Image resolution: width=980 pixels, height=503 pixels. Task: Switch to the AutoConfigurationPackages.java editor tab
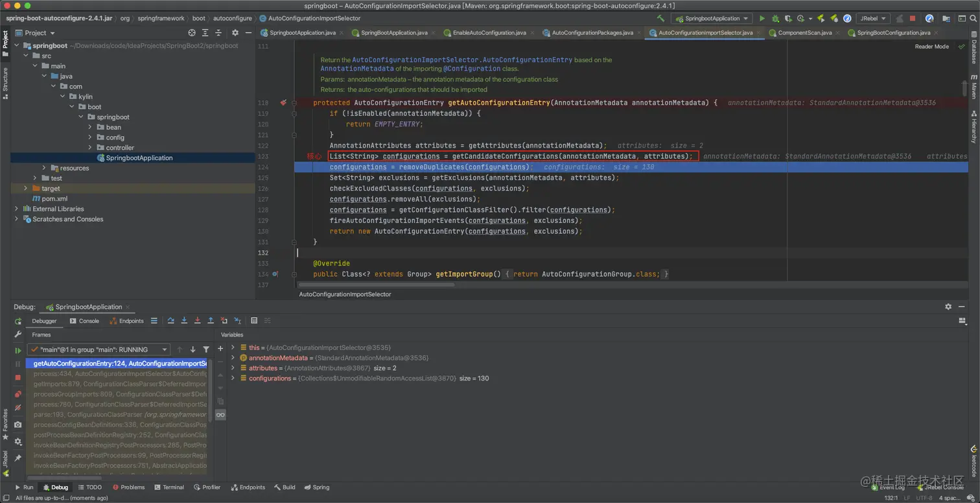click(592, 32)
